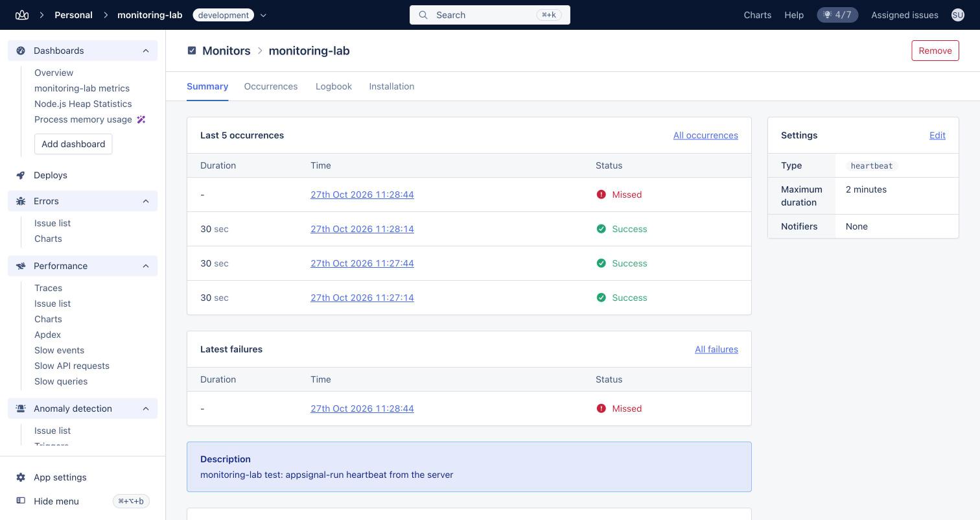Click the Monitors checkbox icon in header
The height and width of the screenshot is (520, 980).
click(x=192, y=51)
